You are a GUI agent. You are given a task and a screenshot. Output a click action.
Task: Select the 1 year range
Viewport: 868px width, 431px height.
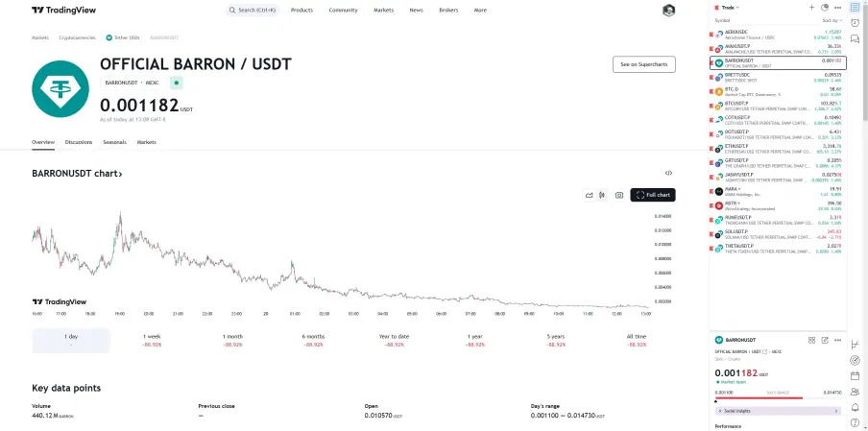click(x=475, y=340)
